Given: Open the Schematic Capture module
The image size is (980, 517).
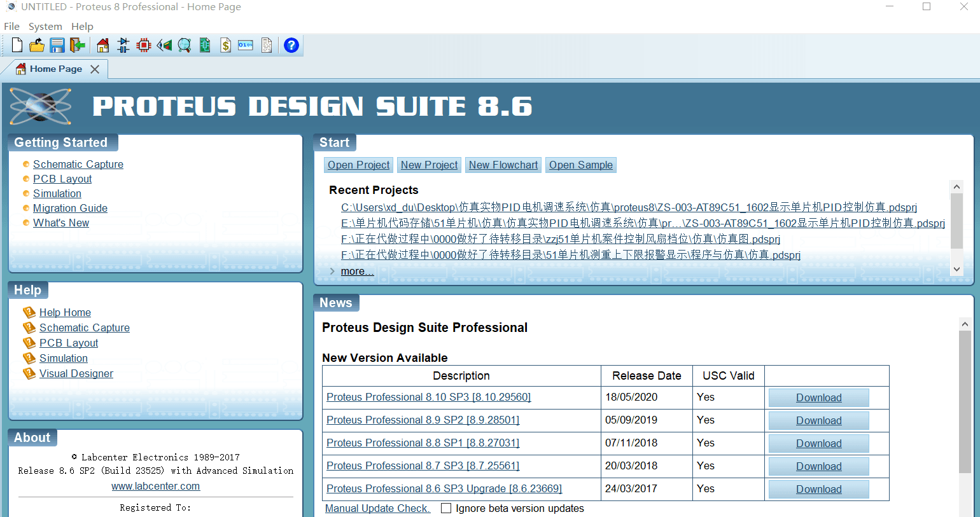Looking at the screenshot, I should pos(123,45).
